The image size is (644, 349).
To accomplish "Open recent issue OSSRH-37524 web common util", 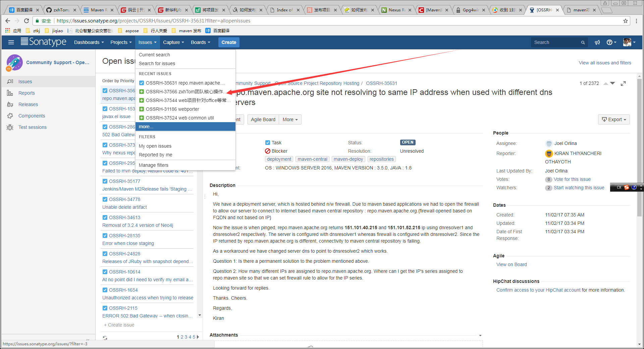I will [x=185, y=118].
